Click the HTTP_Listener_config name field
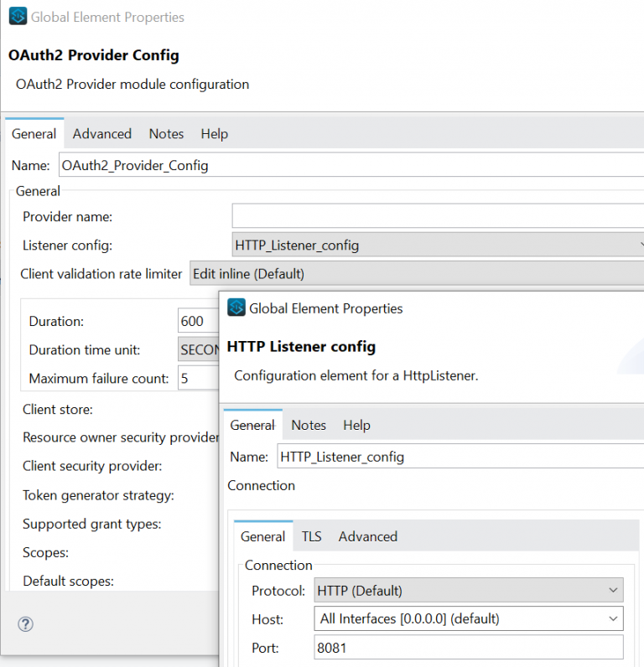The image size is (644, 667). click(x=457, y=458)
